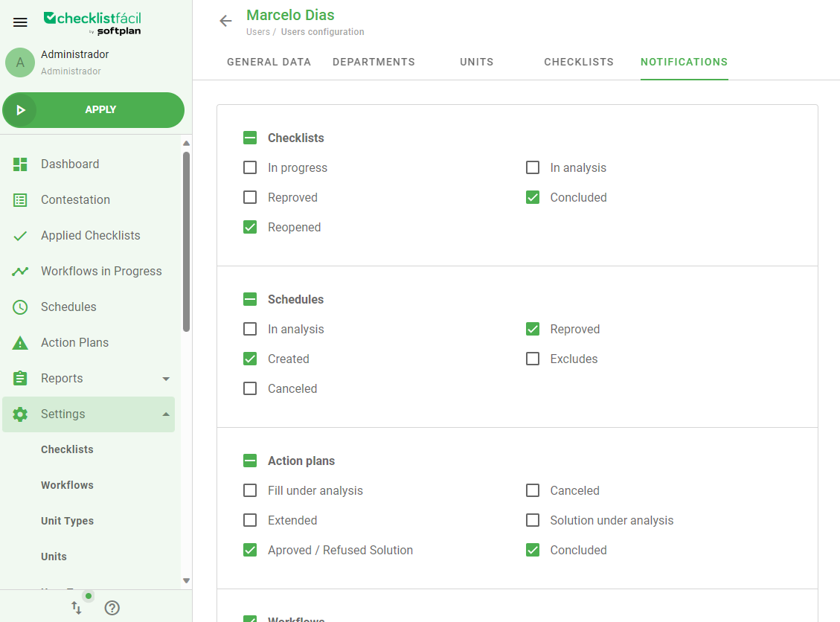Open Units under Settings
The width and height of the screenshot is (840, 622).
click(54, 557)
